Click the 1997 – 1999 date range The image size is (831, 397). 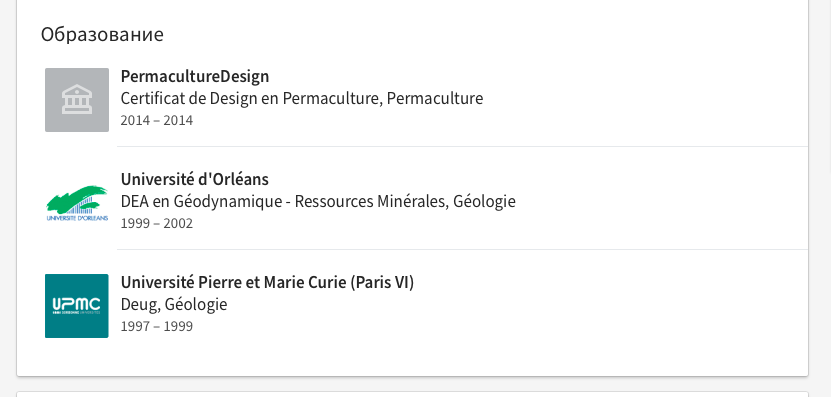pos(157,326)
